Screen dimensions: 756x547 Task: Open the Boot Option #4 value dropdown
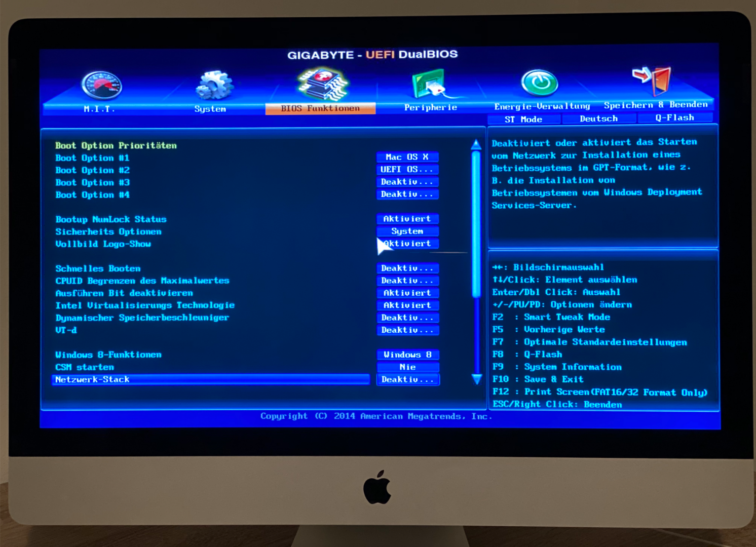(407, 194)
